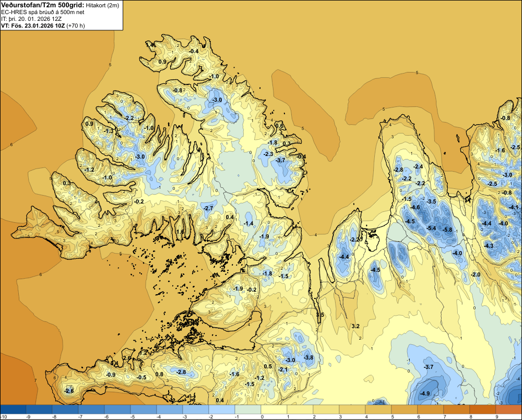The height and width of the screenshot is (420, 522).
Task: Click the 'Hitakort (2m)' subtitle text
Action: pyautogui.click(x=102, y=5)
